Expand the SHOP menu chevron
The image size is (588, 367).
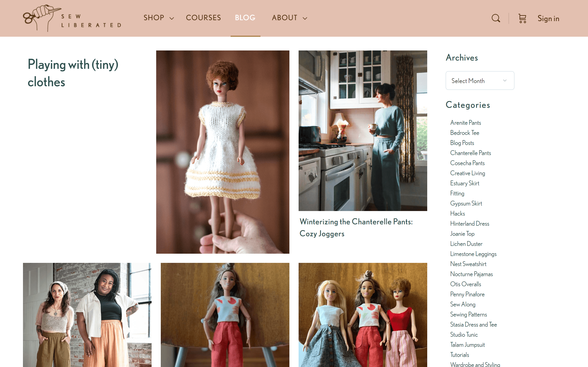[172, 18]
